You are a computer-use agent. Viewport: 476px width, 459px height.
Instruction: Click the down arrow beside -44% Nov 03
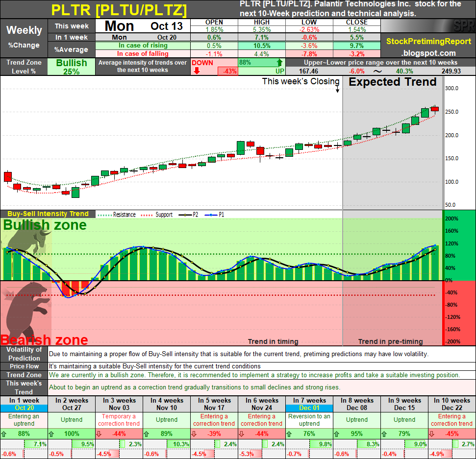pyautogui.click(x=99, y=434)
